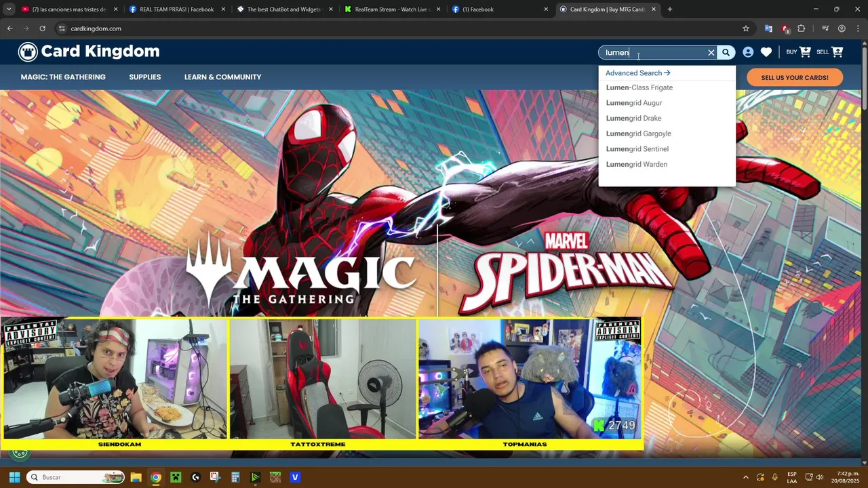
Task: View site information icon in address bar
Action: (62, 28)
